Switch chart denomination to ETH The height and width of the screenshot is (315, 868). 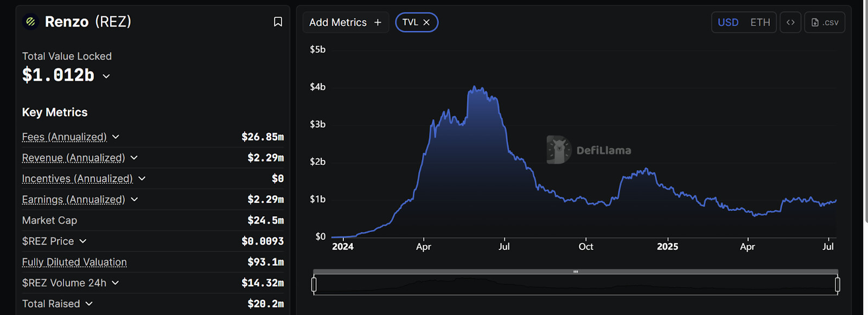click(760, 22)
